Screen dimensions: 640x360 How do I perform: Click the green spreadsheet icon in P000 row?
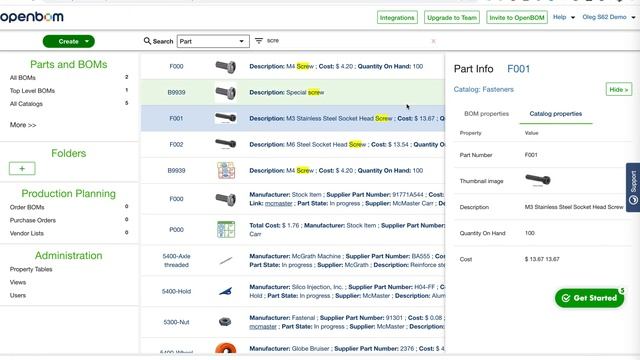(x=226, y=229)
